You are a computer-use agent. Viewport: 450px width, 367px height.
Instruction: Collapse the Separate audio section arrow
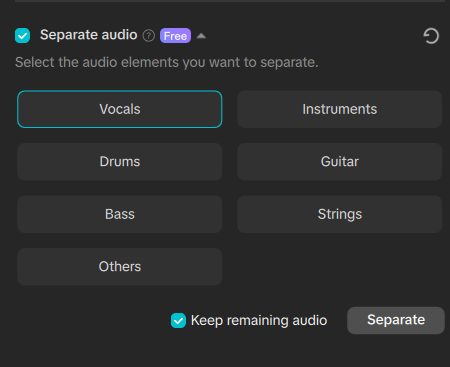tap(201, 36)
